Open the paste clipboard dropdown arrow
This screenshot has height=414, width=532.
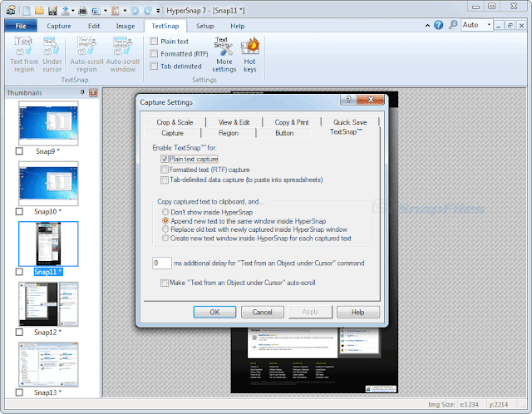coord(125,11)
